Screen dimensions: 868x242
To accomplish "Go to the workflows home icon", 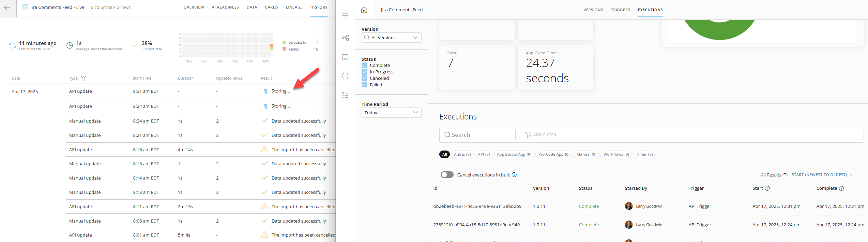I will click(x=364, y=10).
